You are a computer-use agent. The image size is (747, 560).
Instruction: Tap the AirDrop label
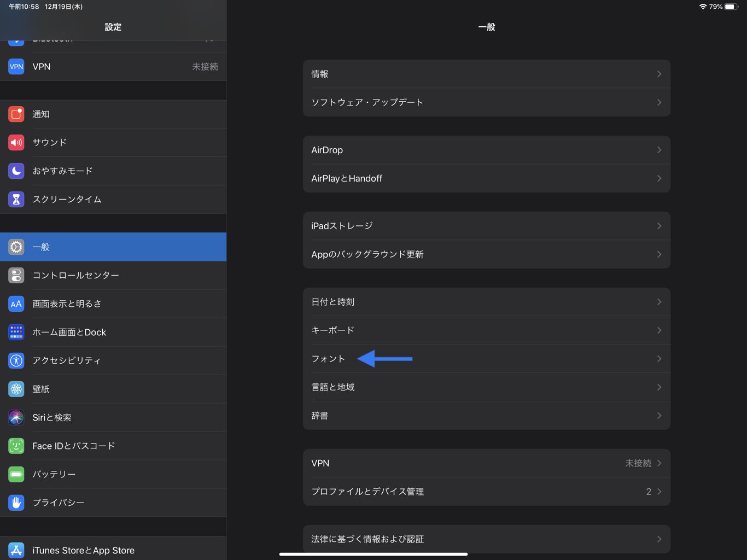point(327,150)
